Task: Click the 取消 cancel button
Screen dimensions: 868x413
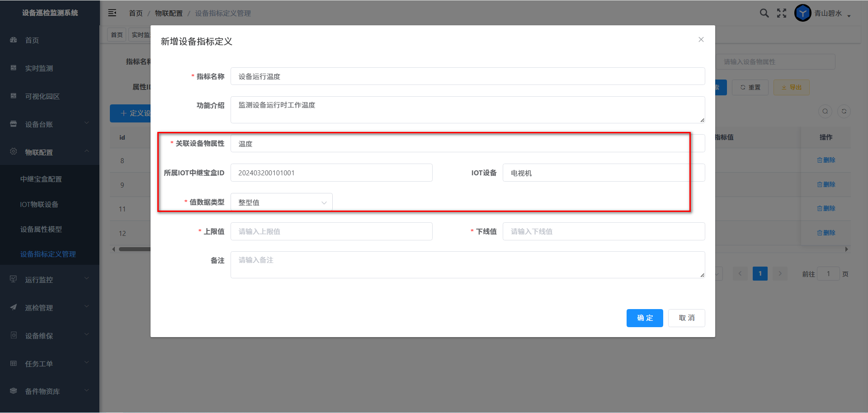Action: (x=686, y=318)
